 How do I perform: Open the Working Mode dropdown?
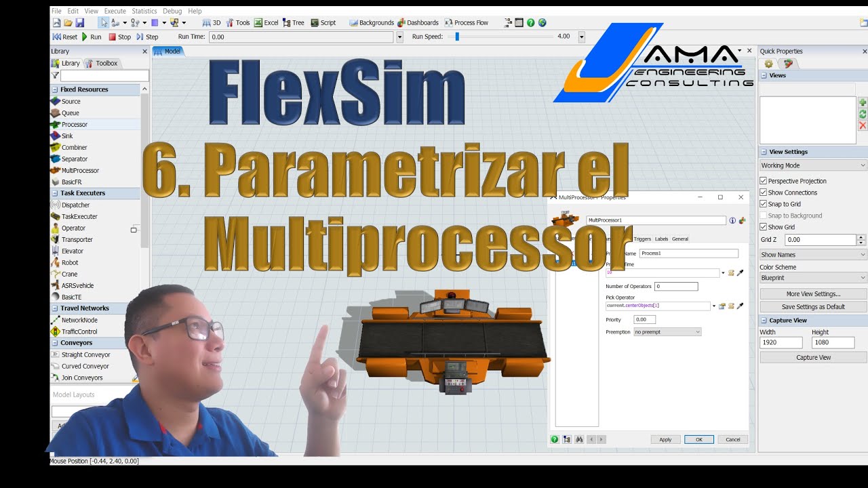813,165
